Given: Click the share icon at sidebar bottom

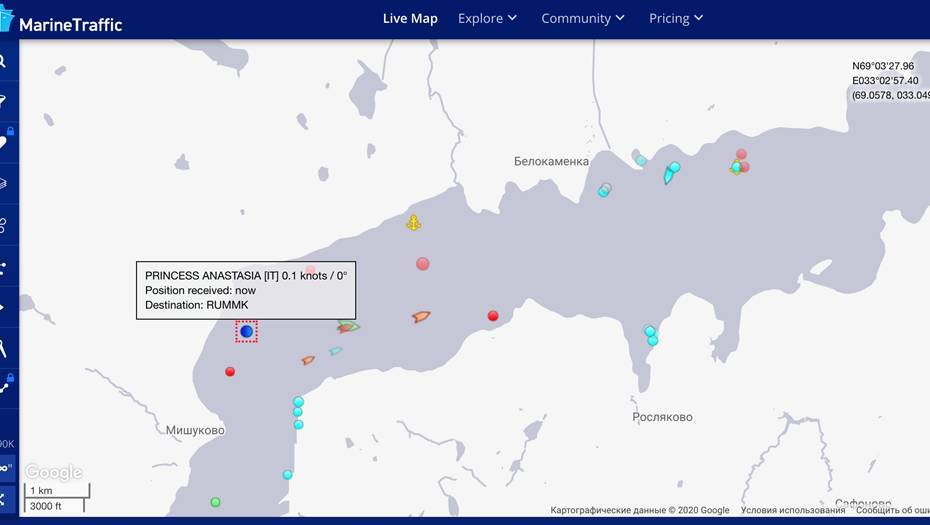Looking at the screenshot, I should coord(2,499).
